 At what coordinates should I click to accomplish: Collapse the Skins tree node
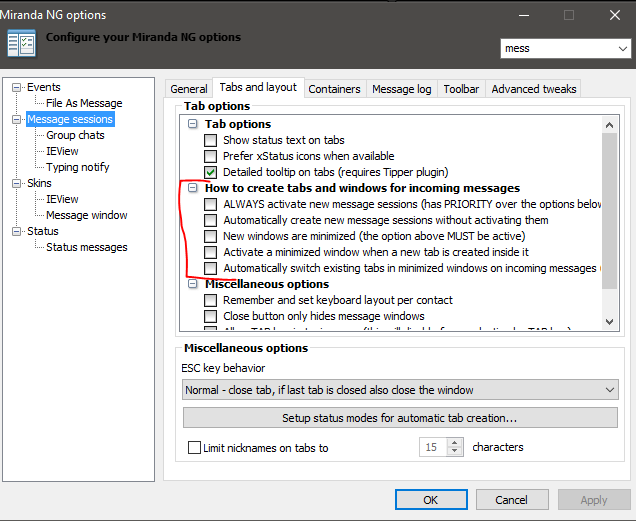pyautogui.click(x=16, y=183)
